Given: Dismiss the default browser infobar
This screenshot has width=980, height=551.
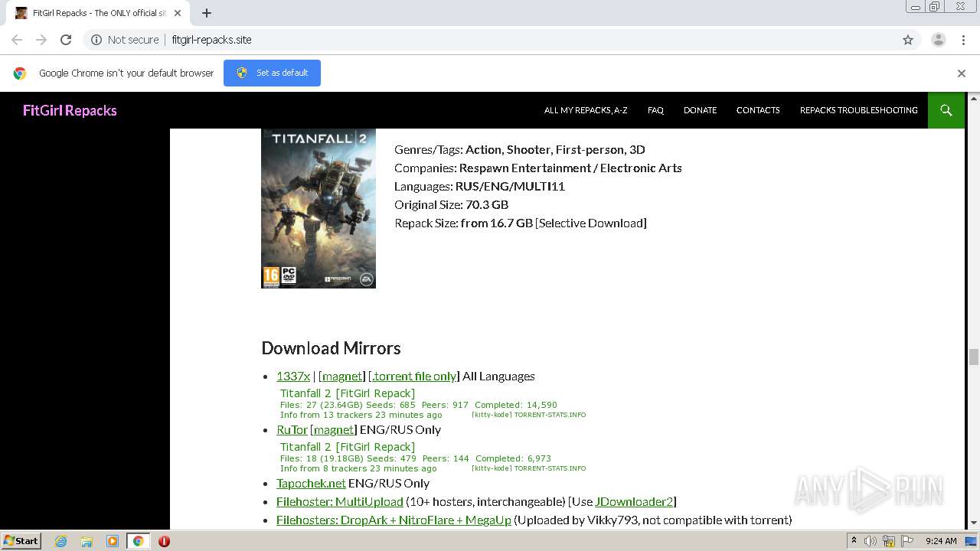Looking at the screenshot, I should [962, 73].
